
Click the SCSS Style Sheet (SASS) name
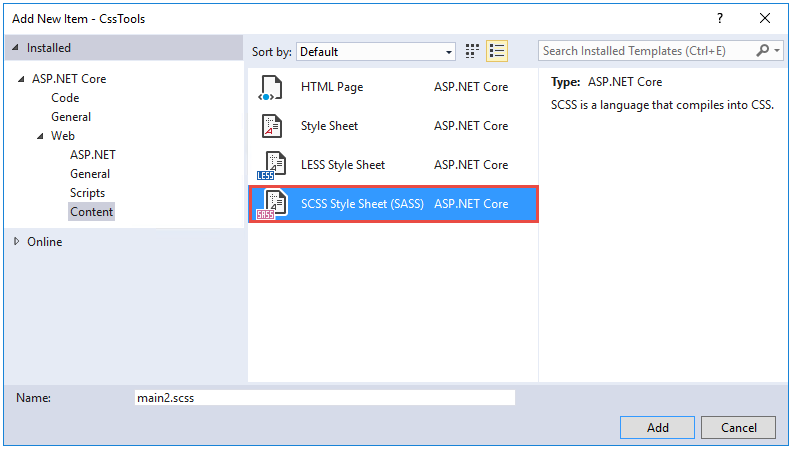pyautogui.click(x=362, y=204)
